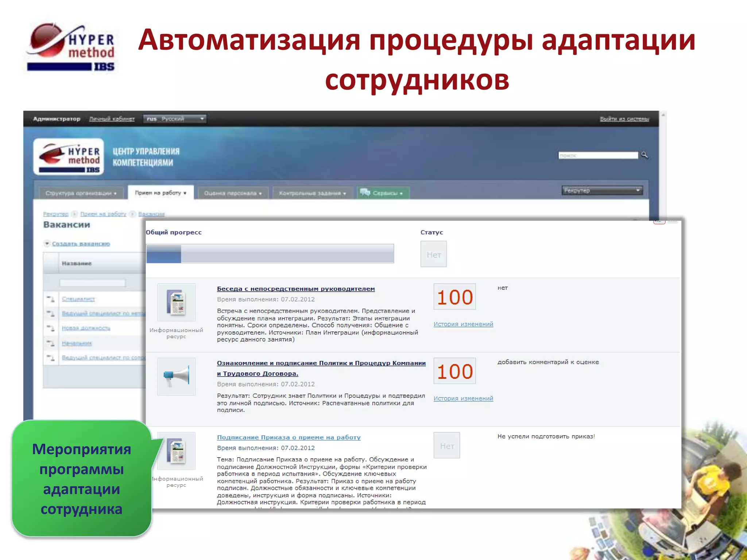Click the search input field in the header
Image resolution: width=747 pixels, height=560 pixels.
pos(598,156)
